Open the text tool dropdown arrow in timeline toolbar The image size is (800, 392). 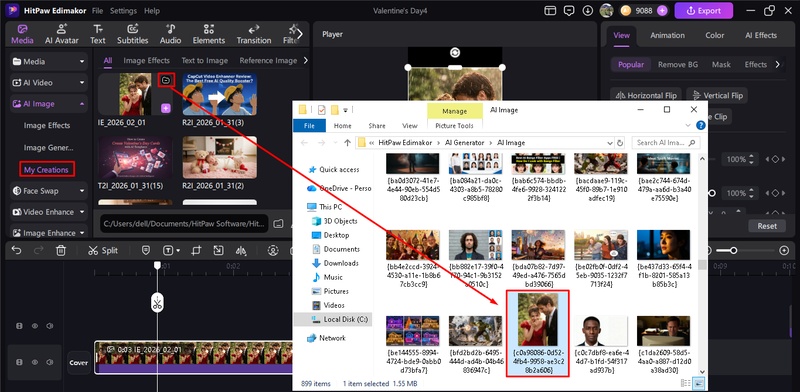(x=178, y=251)
